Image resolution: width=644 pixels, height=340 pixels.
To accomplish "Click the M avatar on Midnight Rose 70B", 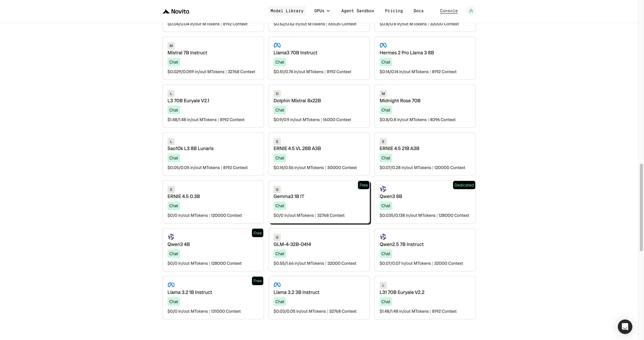I will click(383, 94).
